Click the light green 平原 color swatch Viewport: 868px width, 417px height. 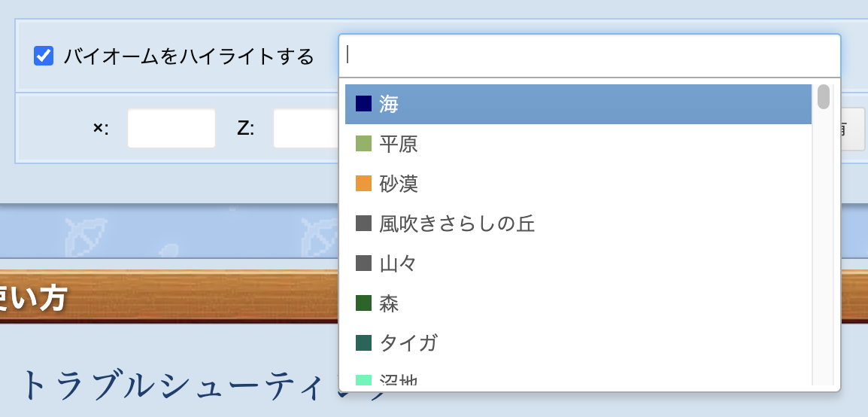click(x=364, y=144)
